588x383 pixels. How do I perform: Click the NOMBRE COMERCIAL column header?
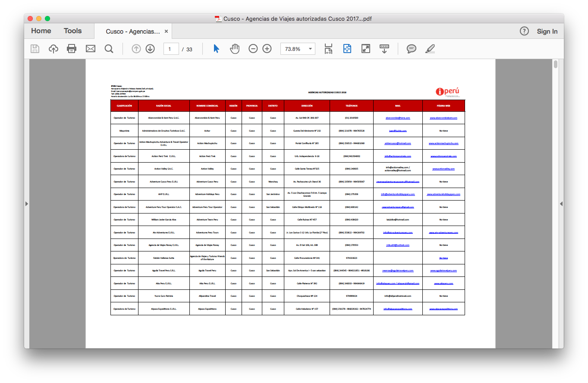click(207, 106)
